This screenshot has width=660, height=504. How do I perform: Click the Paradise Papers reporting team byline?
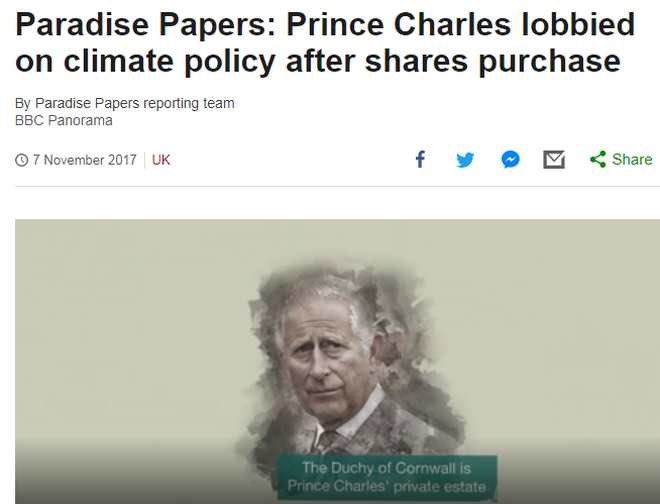tap(134, 103)
